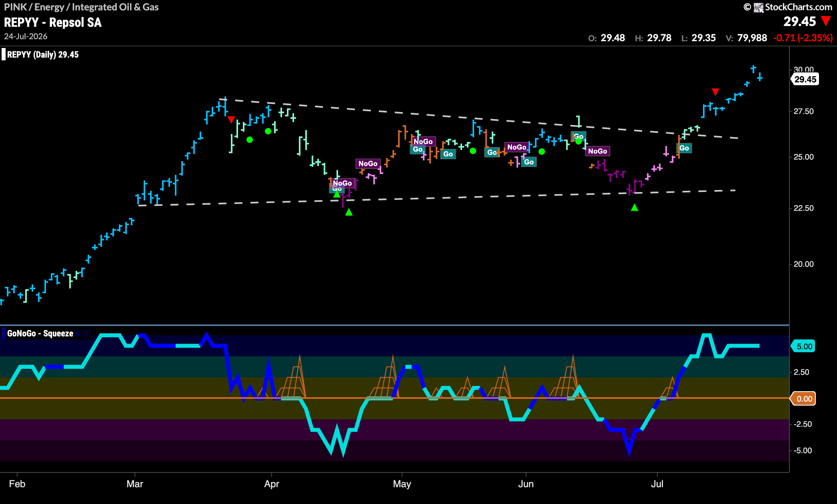
Task: Click the -5.00 oscillator axis label
Action: click(803, 450)
